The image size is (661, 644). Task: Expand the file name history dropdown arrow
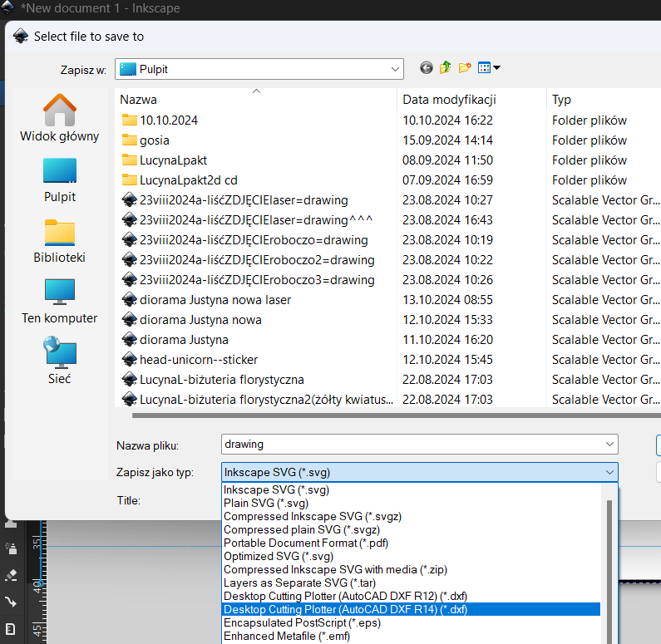click(609, 445)
